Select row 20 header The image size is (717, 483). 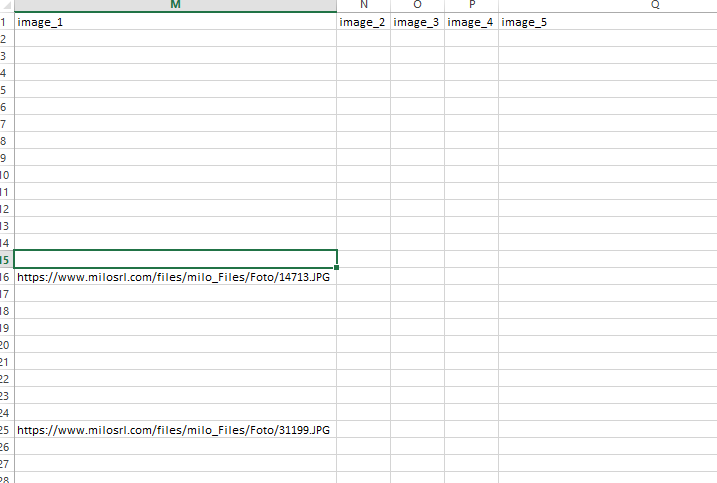7,345
